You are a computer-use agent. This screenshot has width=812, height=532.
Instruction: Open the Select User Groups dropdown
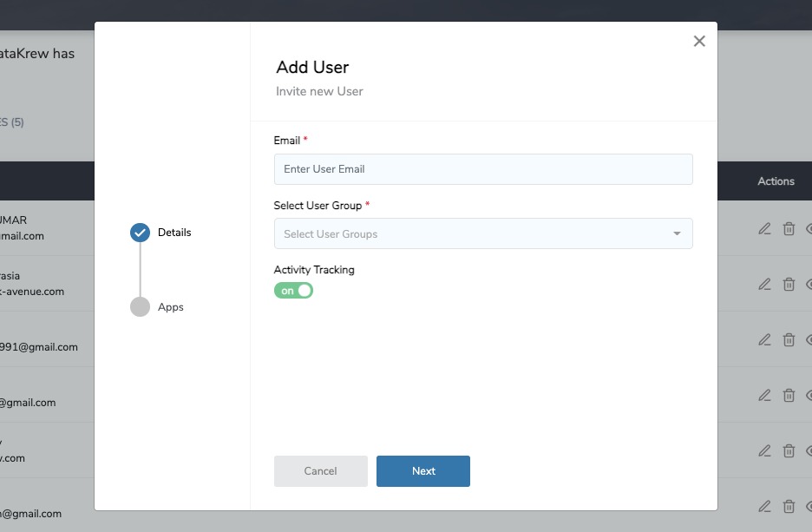(483, 233)
